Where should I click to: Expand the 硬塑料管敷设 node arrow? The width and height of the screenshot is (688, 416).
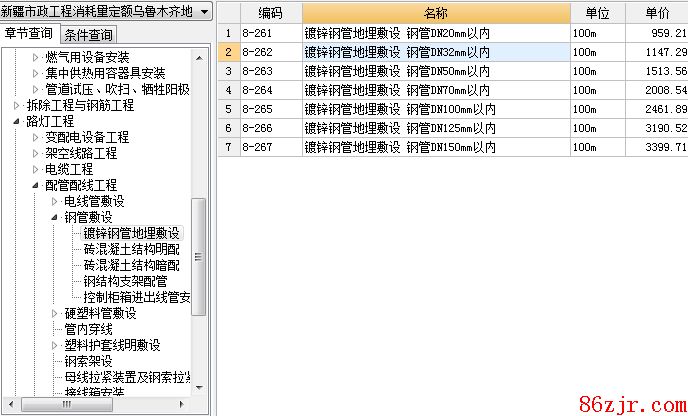point(55,314)
